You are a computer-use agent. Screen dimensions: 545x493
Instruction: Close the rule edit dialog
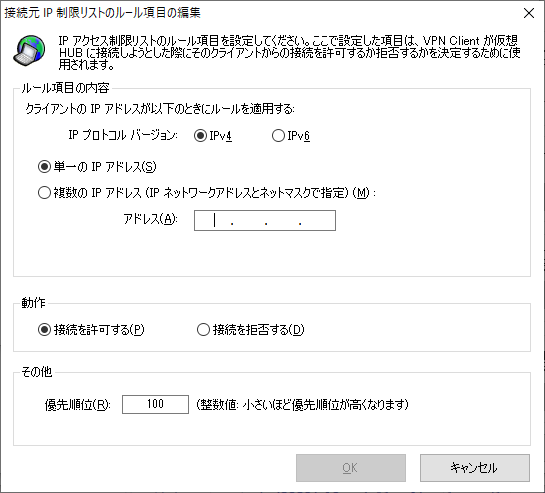point(529,13)
